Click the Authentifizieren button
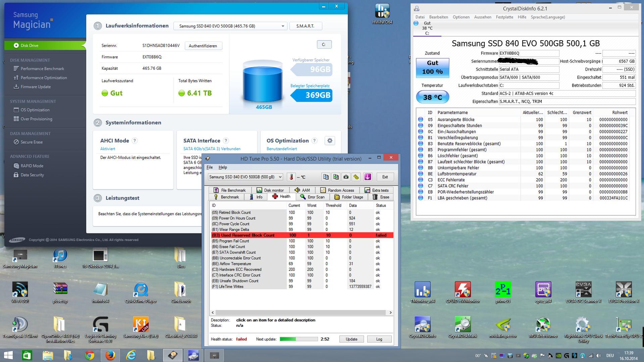The width and height of the screenshot is (644, 362). pos(203,46)
